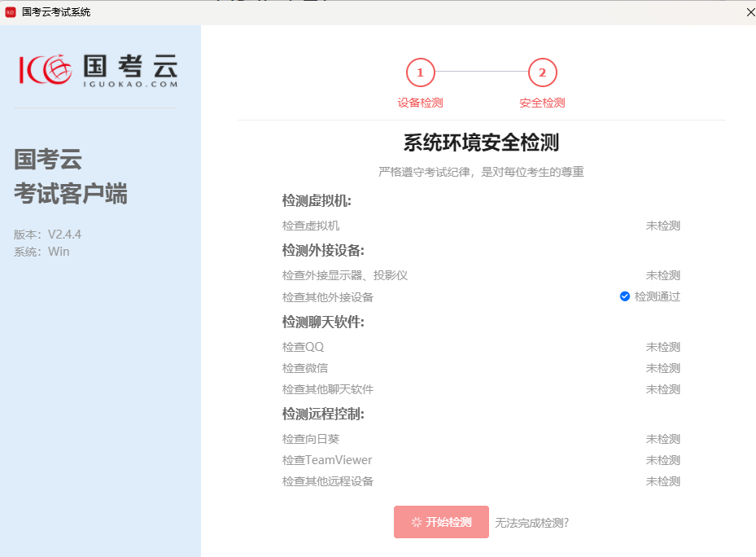This screenshot has height=557, width=756.
Task: Click 未检测 status beside 检查QQ
Action: pos(662,346)
